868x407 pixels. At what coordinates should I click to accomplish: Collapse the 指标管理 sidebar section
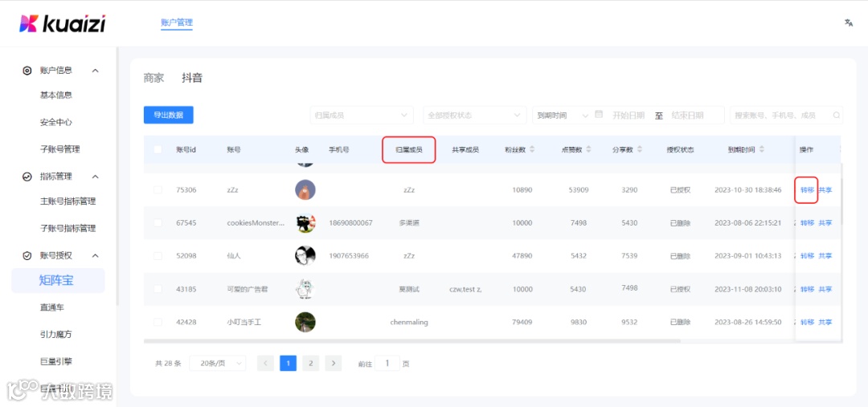(95, 177)
